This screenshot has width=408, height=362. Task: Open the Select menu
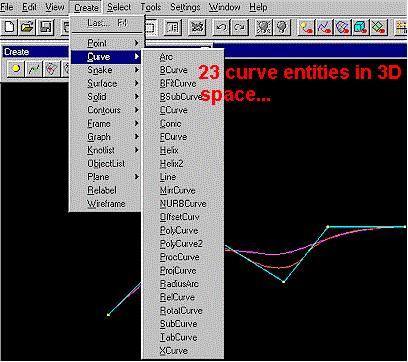coord(119,7)
